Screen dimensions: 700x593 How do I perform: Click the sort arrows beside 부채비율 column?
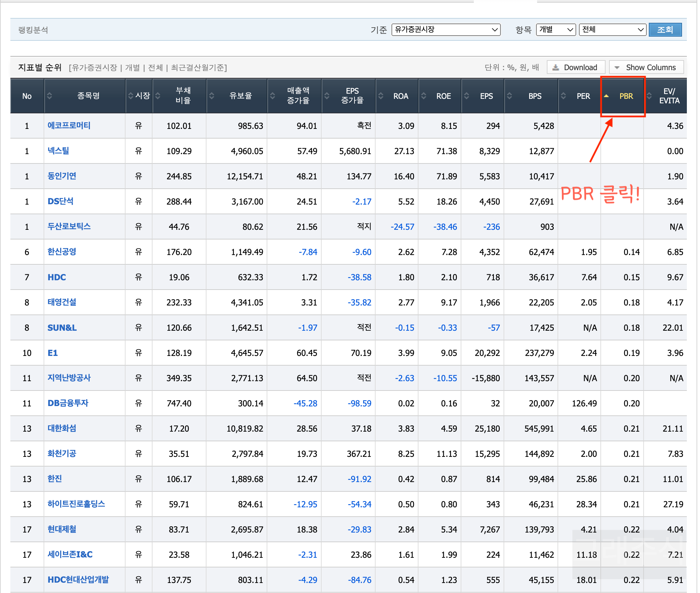click(158, 96)
